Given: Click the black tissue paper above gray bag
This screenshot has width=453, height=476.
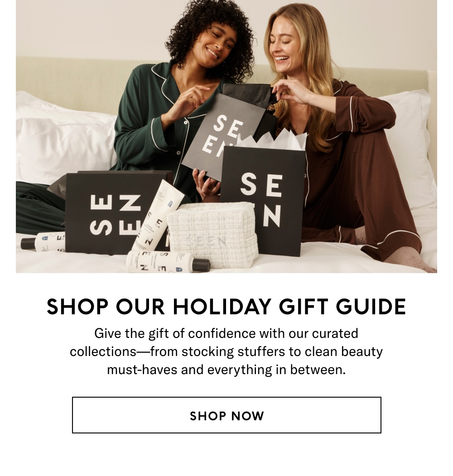Looking at the screenshot, I should [x=247, y=93].
